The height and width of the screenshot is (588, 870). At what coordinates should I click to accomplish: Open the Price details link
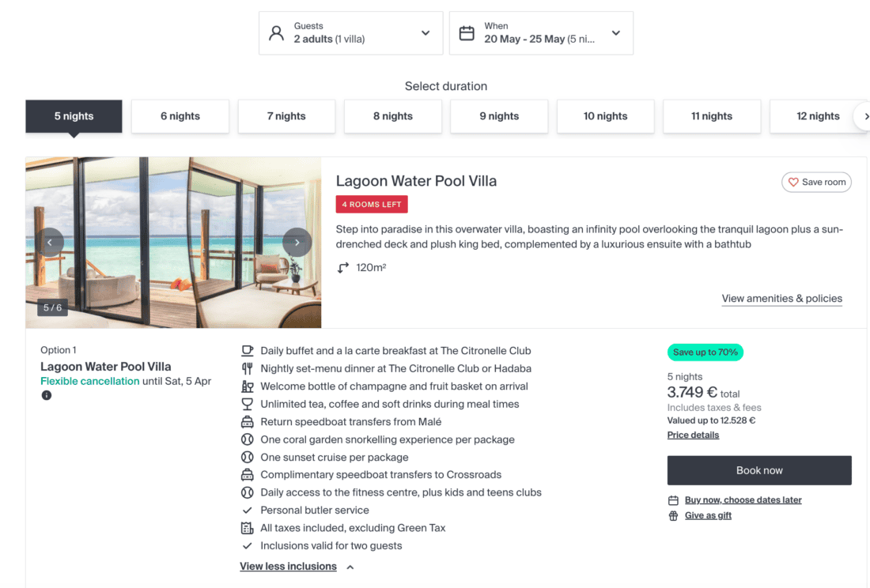(x=693, y=435)
